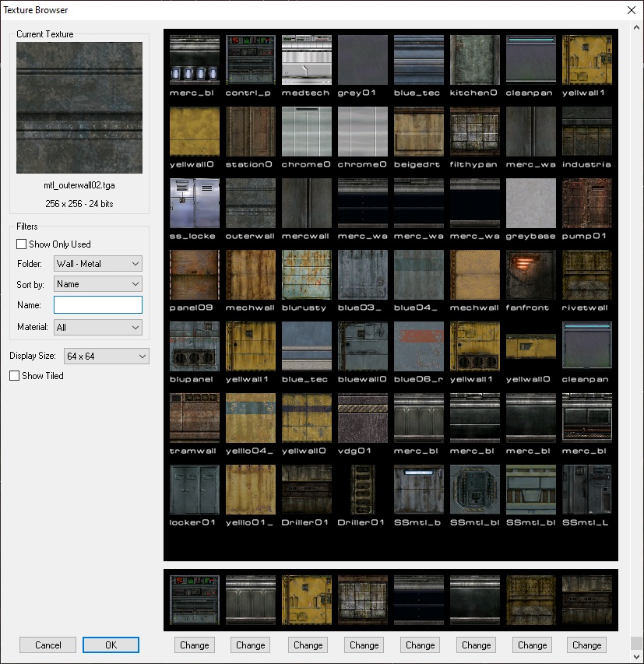Pick the fanfront texture thumbnail
Viewport: 644px width, 664px height.
click(x=531, y=275)
